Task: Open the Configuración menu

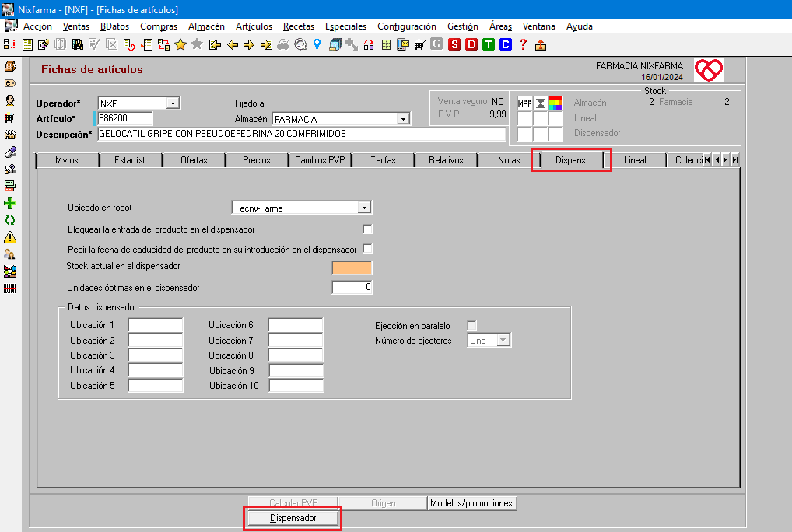Action: pos(407,26)
